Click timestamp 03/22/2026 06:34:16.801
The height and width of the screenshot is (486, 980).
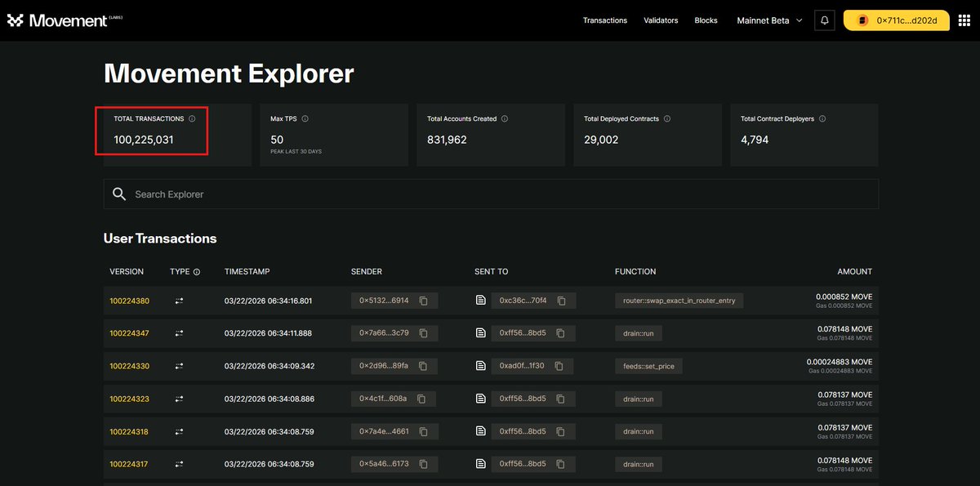[x=268, y=301]
